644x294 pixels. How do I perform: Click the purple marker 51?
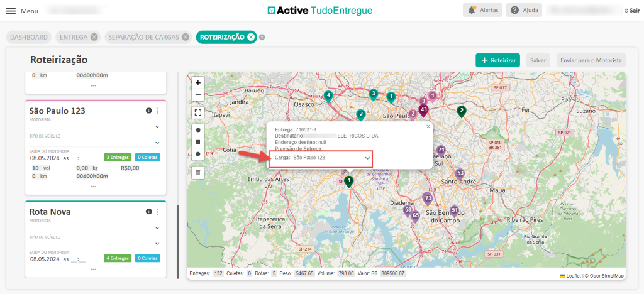click(x=454, y=211)
